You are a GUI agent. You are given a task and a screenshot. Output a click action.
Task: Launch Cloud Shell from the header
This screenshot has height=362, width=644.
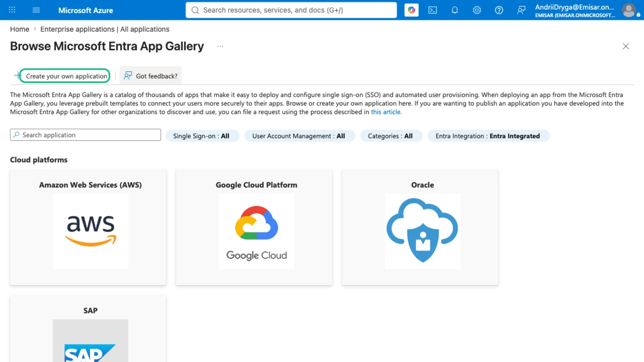point(433,10)
